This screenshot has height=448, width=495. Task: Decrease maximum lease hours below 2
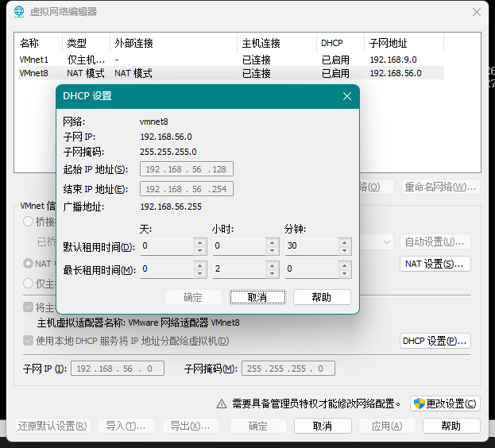pos(272,274)
